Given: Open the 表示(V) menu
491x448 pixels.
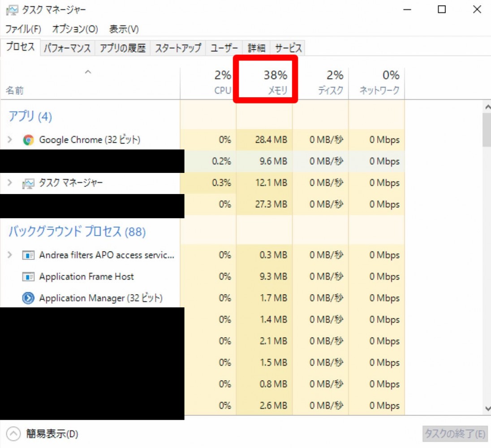Looking at the screenshot, I should (124, 29).
